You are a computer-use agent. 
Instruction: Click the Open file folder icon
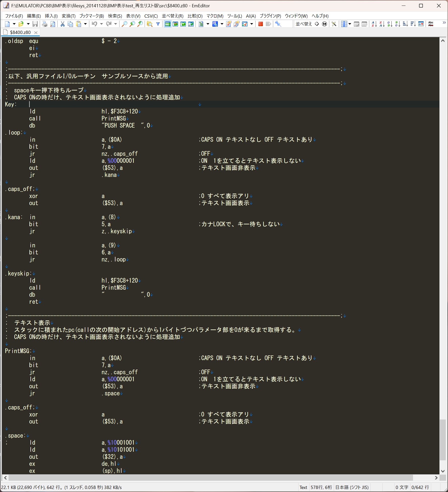[x=21, y=24]
